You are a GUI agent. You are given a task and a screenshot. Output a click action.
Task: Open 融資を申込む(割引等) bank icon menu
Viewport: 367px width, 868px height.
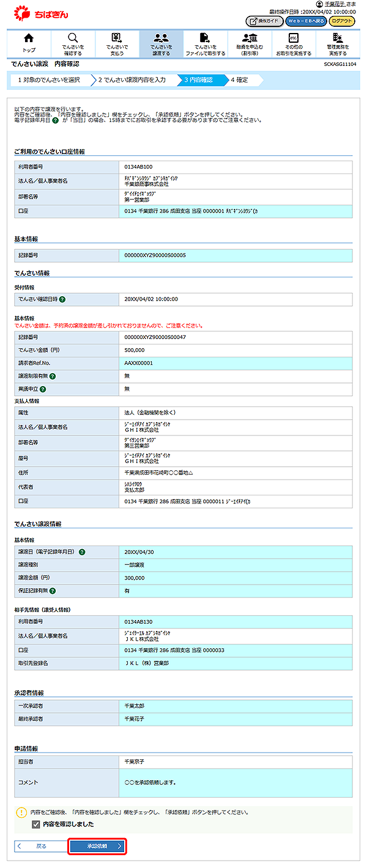249,43
